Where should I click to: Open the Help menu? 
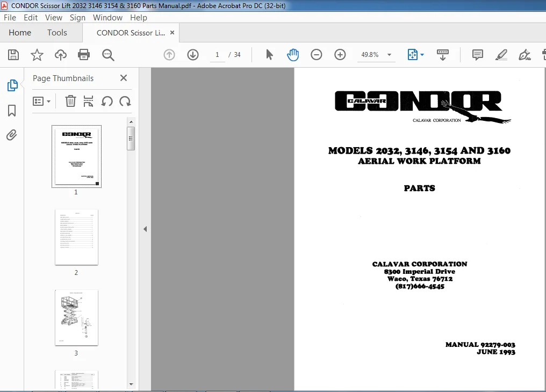pos(139,17)
